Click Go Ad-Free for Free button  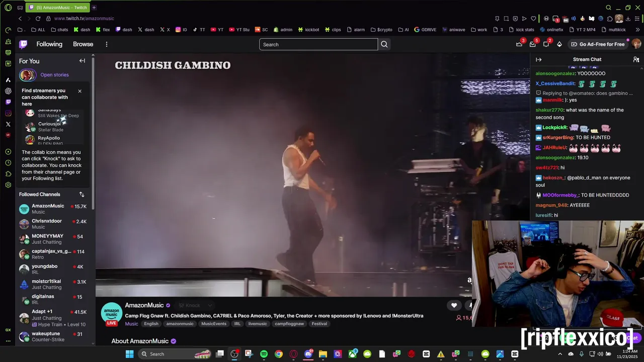[x=598, y=44]
